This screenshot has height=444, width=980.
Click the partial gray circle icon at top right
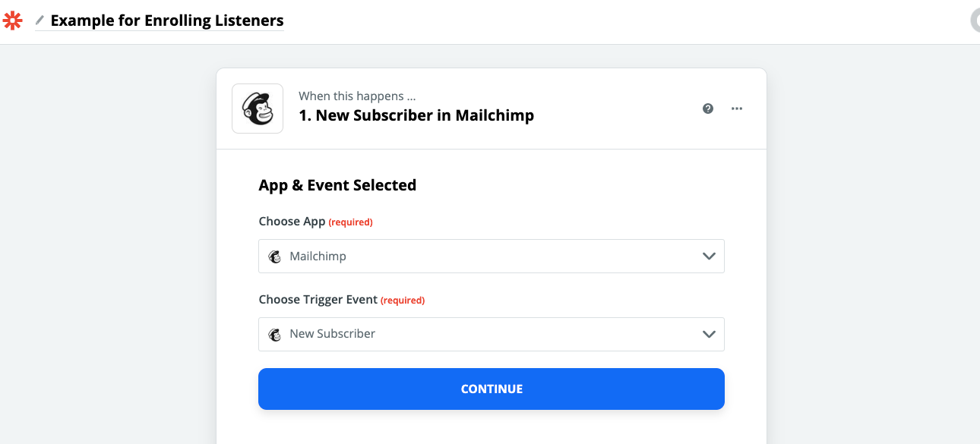click(975, 20)
